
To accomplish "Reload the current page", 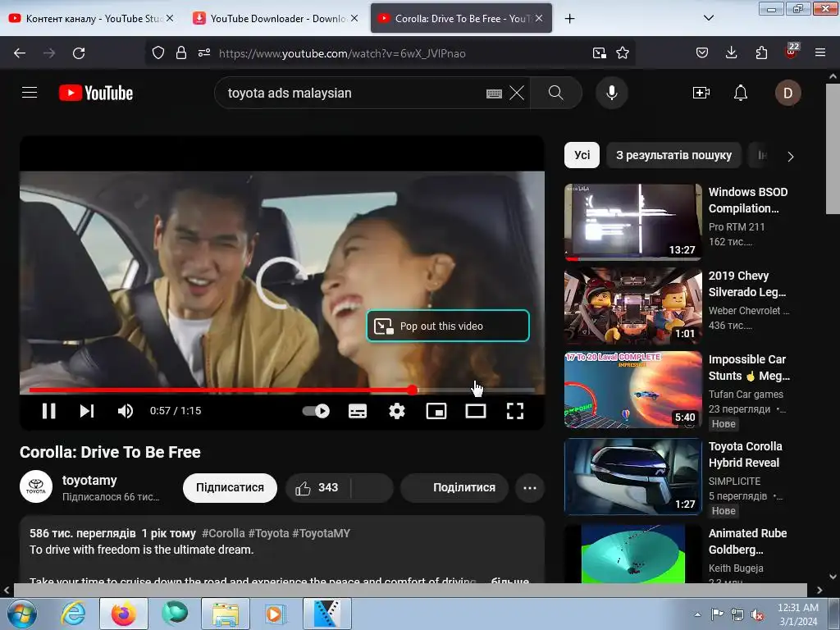I will [79, 53].
